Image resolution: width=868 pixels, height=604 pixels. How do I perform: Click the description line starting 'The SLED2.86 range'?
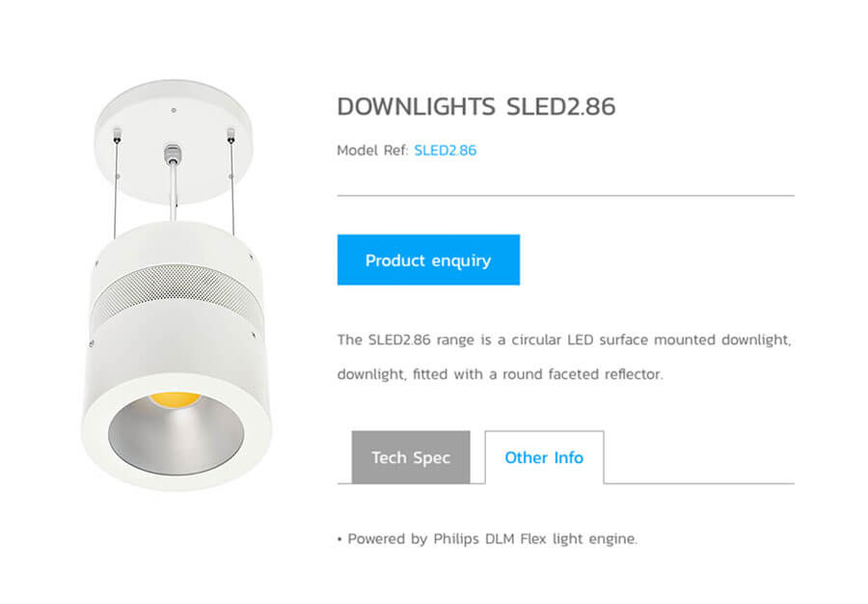[x=564, y=340]
